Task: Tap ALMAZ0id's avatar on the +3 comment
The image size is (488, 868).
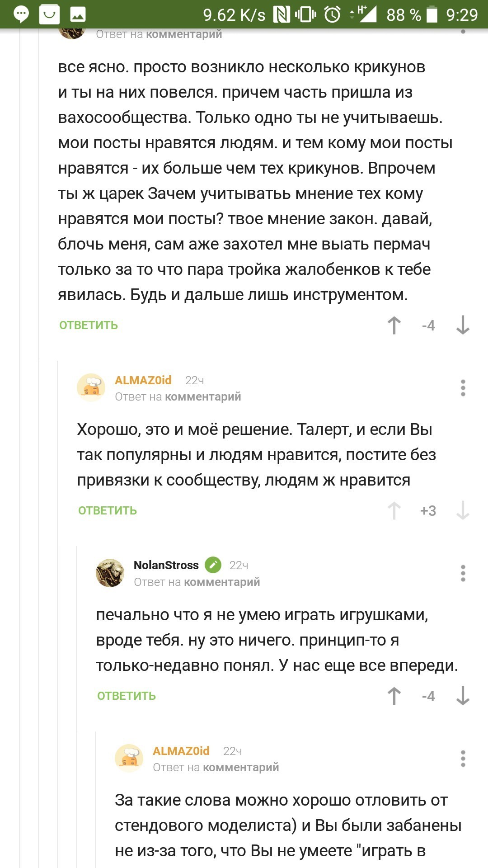Action: click(x=91, y=388)
